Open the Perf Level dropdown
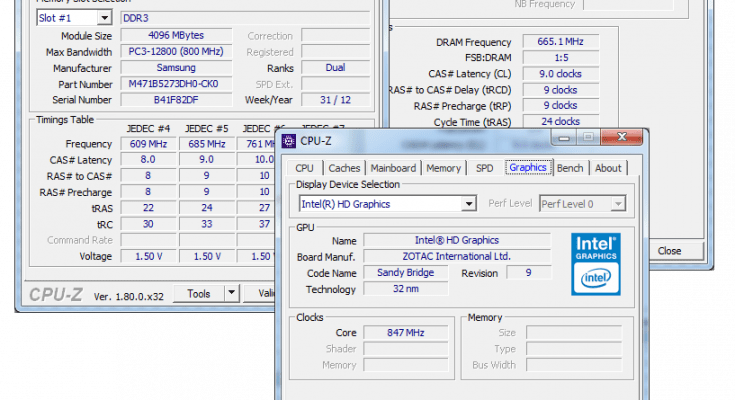This screenshot has height=400, width=735. (x=617, y=204)
